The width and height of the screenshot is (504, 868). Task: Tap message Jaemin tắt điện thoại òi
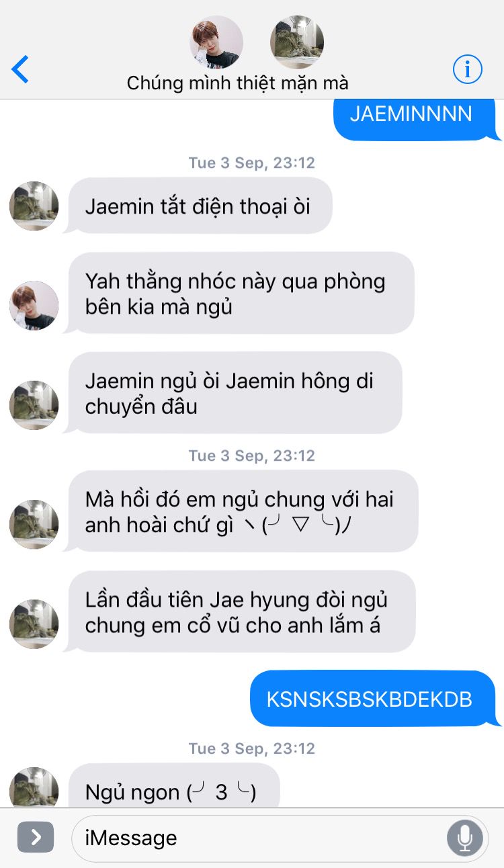(199, 206)
